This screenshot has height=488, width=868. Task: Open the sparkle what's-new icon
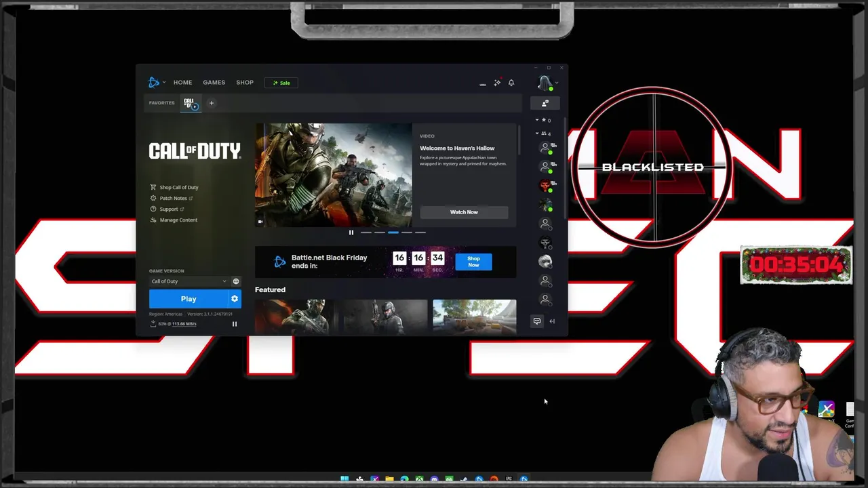[x=497, y=83]
